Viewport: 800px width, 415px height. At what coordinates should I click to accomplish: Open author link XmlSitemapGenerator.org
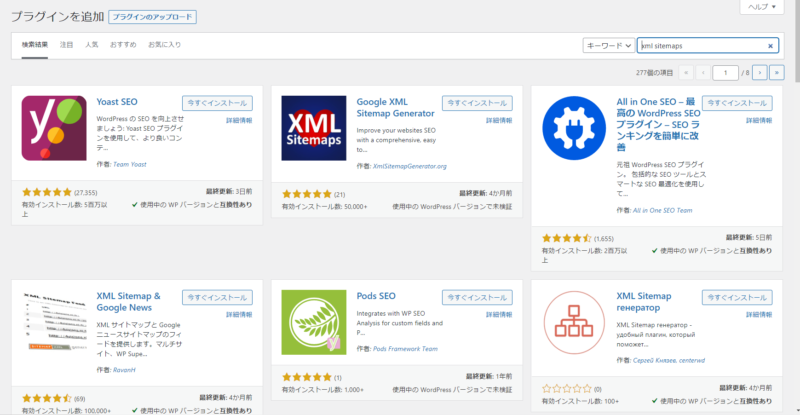[x=410, y=166]
